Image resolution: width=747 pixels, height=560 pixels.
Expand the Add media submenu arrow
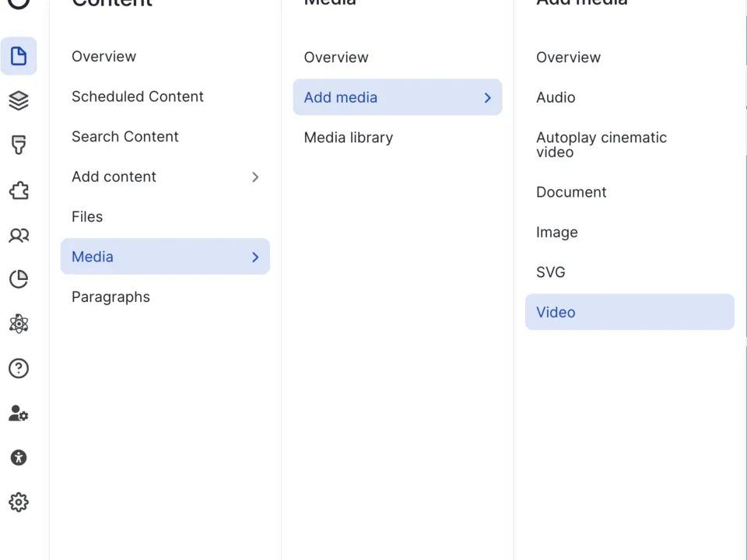487,97
